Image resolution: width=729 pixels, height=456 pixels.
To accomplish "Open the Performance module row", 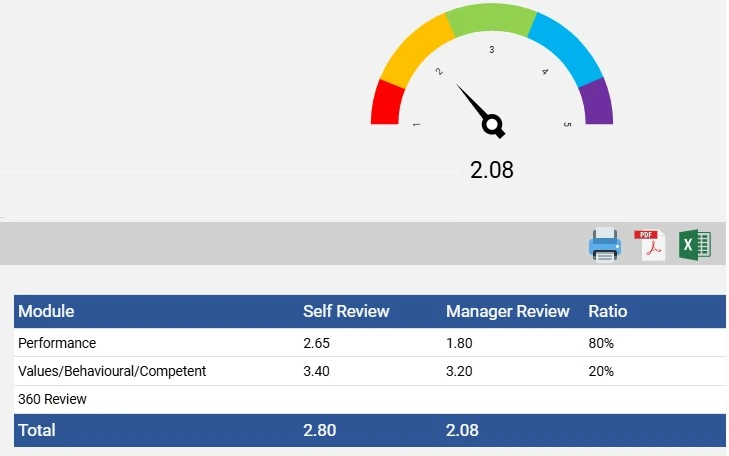I will coord(57,343).
